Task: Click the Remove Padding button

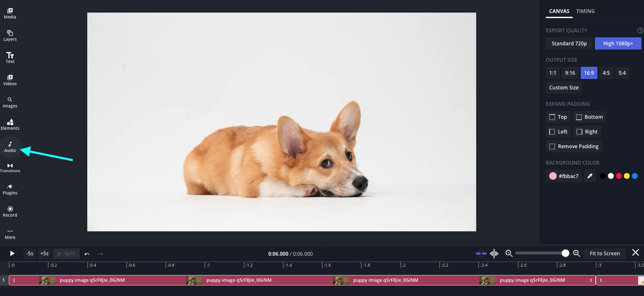Action: (574, 147)
